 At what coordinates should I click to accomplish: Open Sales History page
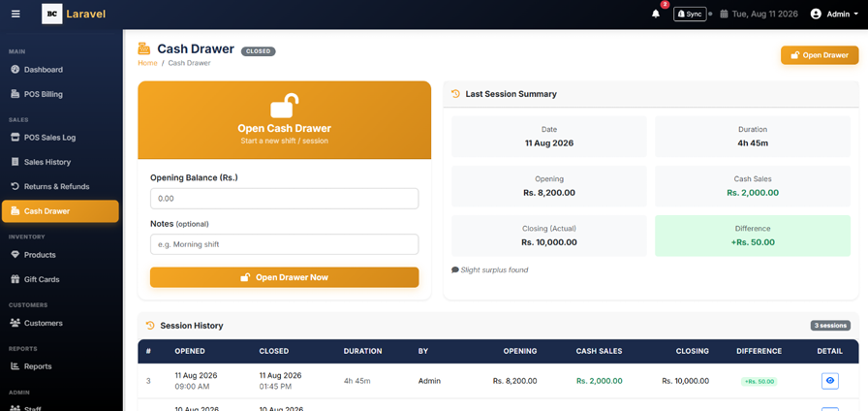coord(60,162)
